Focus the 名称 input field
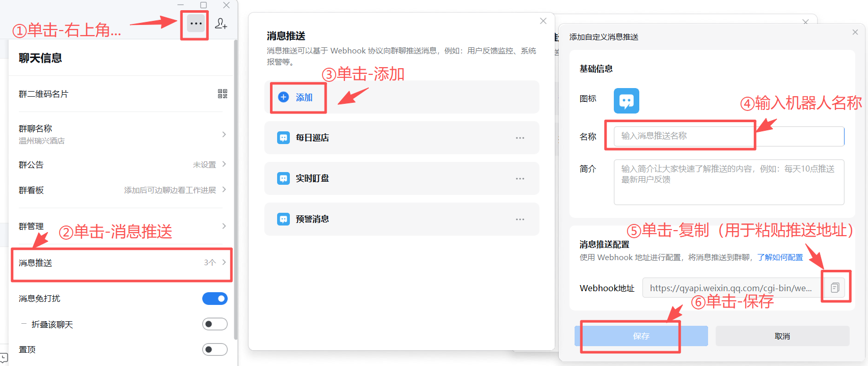This screenshot has width=868, height=366. pos(729,136)
